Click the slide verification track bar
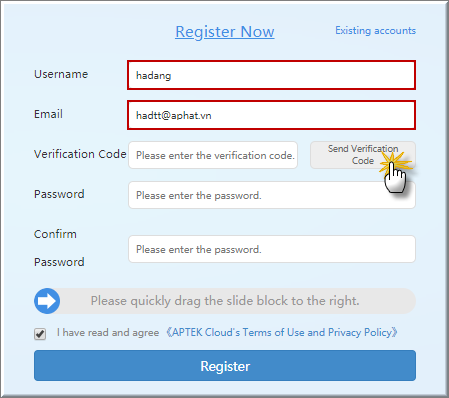449x398 pixels. pyautogui.click(x=225, y=301)
